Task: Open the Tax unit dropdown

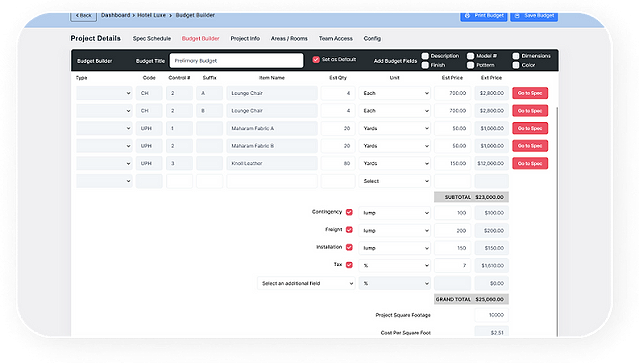Action: point(394,265)
